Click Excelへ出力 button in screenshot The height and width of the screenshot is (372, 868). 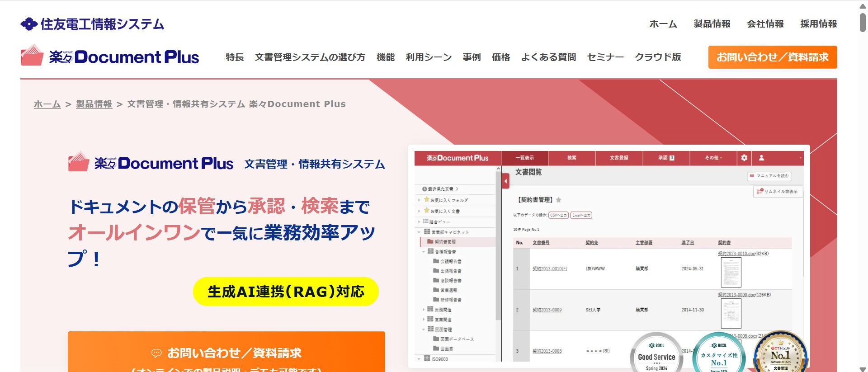tap(581, 215)
